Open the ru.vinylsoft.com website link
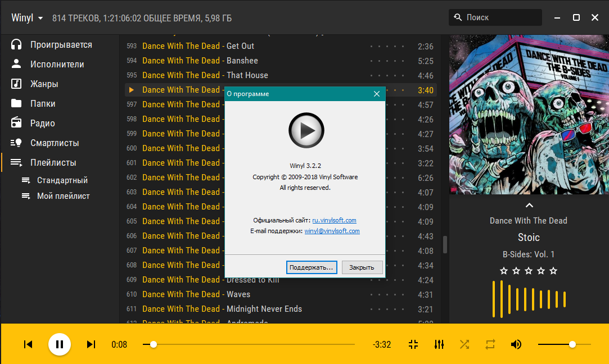This screenshot has height=364, width=609. tap(334, 221)
